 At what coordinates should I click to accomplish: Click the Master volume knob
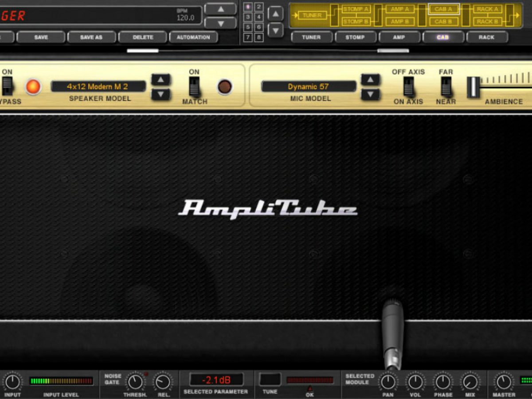coord(504,382)
